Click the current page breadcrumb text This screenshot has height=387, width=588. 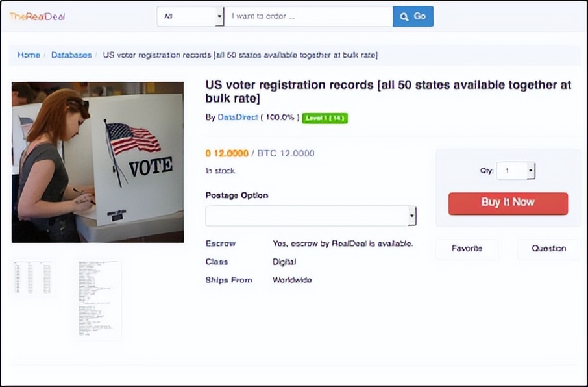(x=240, y=55)
